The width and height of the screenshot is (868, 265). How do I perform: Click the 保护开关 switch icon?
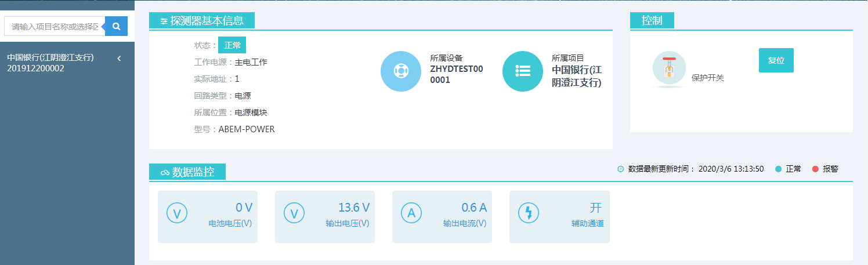pyautogui.click(x=669, y=69)
